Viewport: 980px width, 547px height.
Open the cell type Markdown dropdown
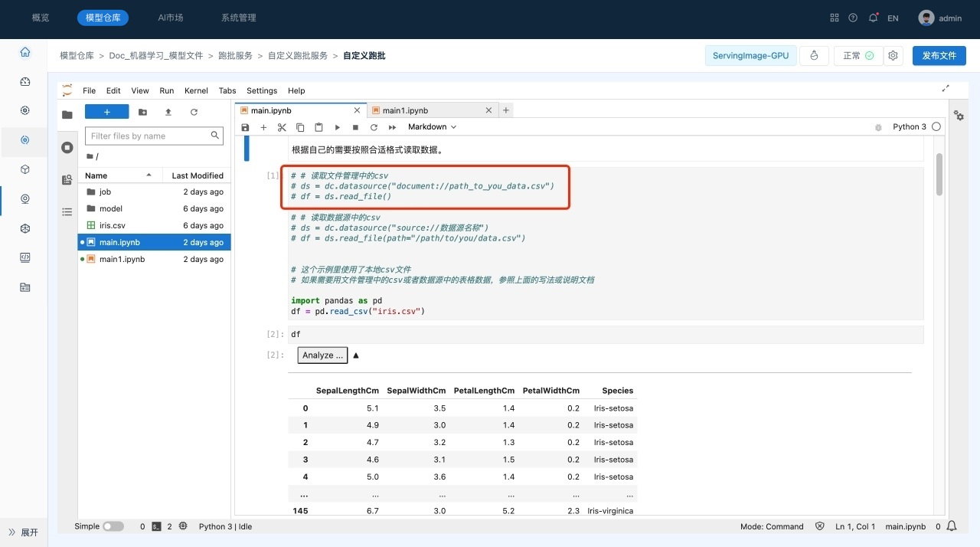point(432,127)
